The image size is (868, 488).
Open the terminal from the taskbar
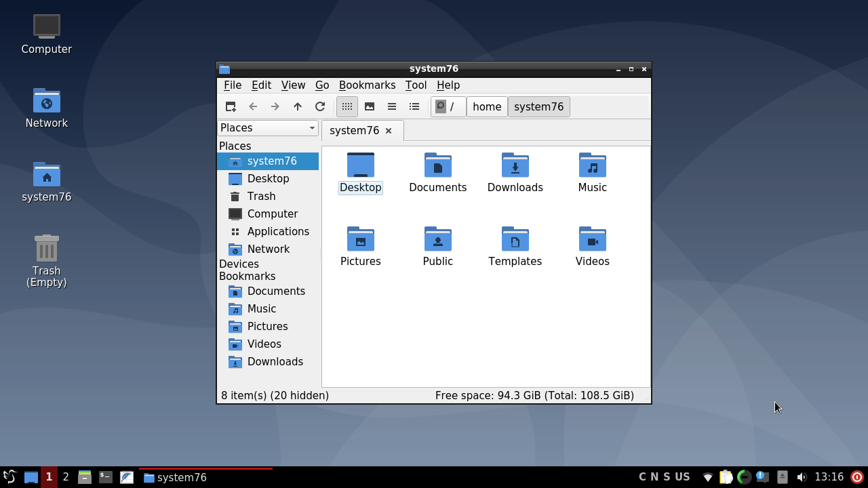(x=106, y=477)
